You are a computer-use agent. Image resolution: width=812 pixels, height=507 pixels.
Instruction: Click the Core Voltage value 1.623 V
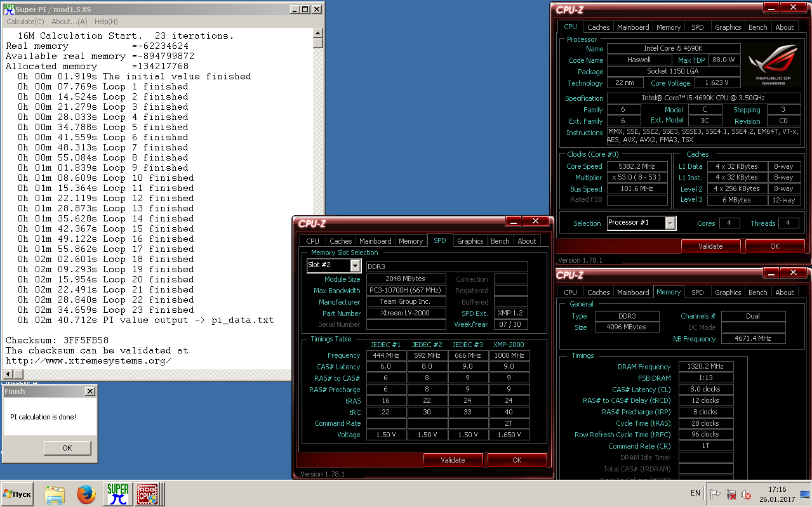717,82
